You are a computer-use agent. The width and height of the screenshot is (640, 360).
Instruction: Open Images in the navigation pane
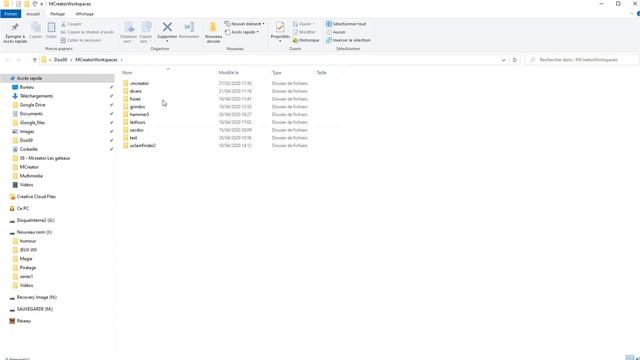27,131
